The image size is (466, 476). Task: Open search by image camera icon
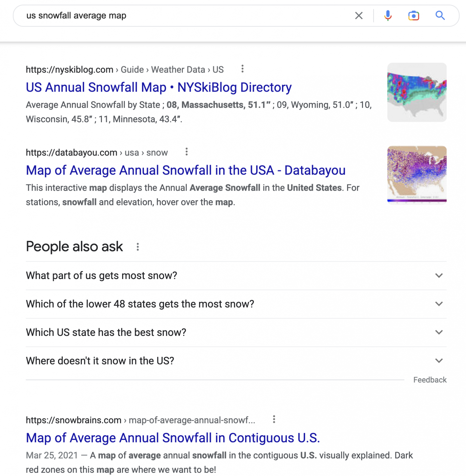[414, 15]
